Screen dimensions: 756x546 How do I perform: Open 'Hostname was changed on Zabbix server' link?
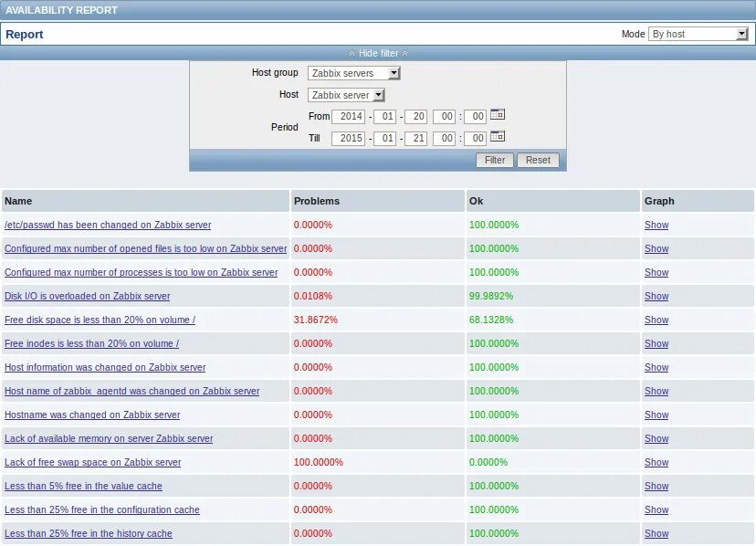pos(92,415)
